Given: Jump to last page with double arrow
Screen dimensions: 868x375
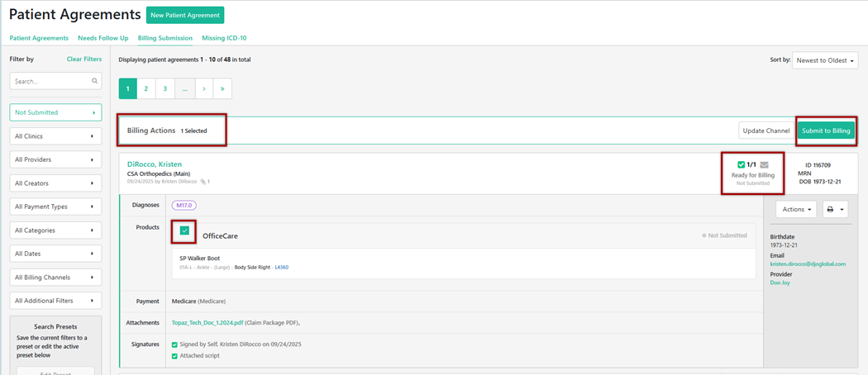Looking at the screenshot, I should click(222, 88).
